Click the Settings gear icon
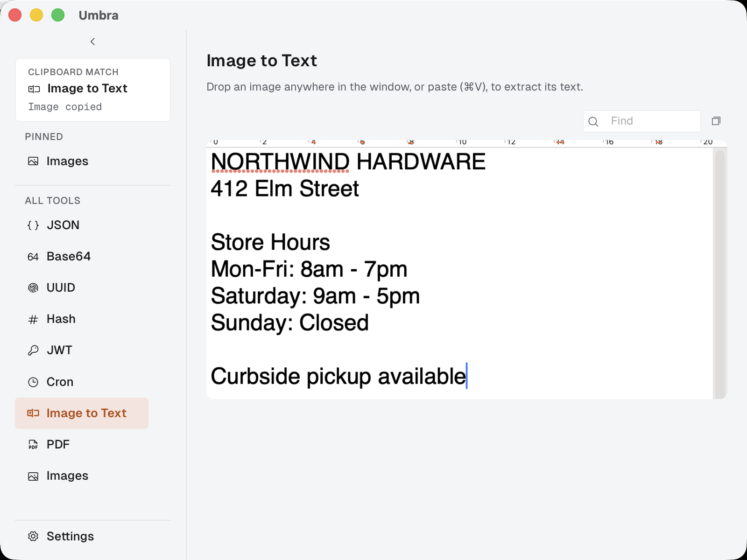 pos(33,536)
